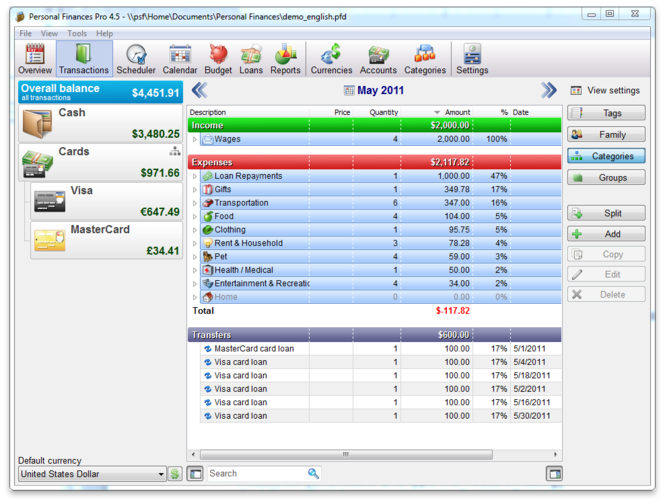The height and width of the screenshot is (504, 665).
Task: Open the Budget piggy bank icon
Action: (x=218, y=59)
